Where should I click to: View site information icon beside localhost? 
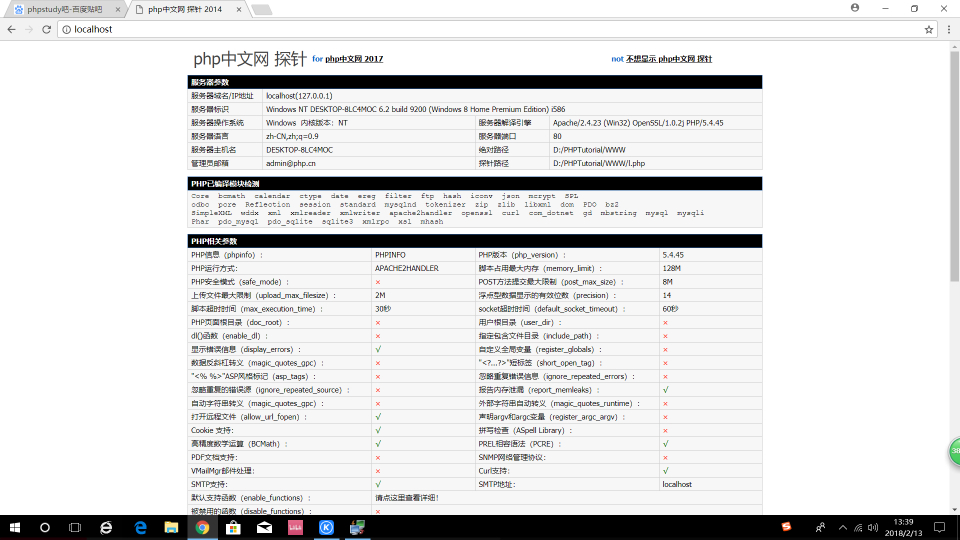(x=66, y=29)
